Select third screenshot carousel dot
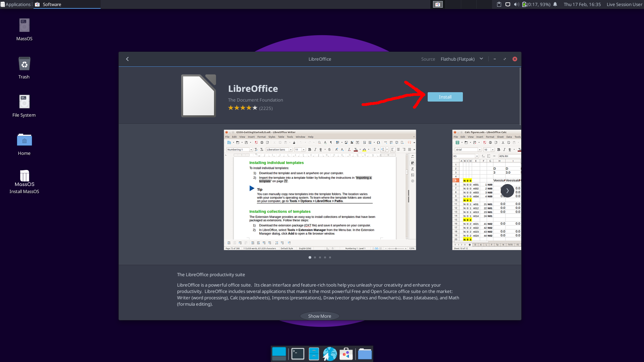This screenshot has height=362, width=644. click(320, 257)
